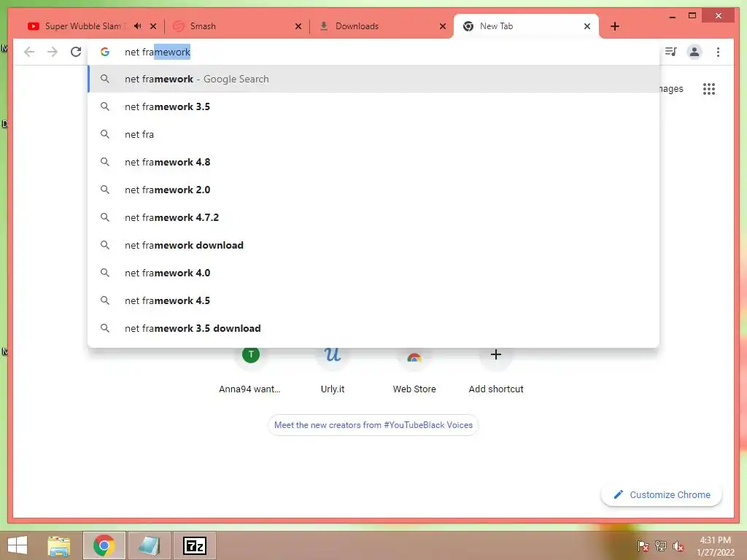Open 'Meet the new creators from #YouTubeBlack Voices' link
The image size is (747, 560).
(x=373, y=425)
